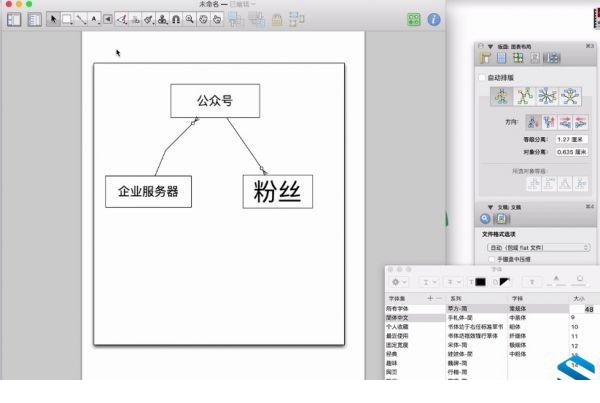This screenshot has width=600, height=403.
Task: Open the first canvas inspector tab
Action: (x=486, y=58)
